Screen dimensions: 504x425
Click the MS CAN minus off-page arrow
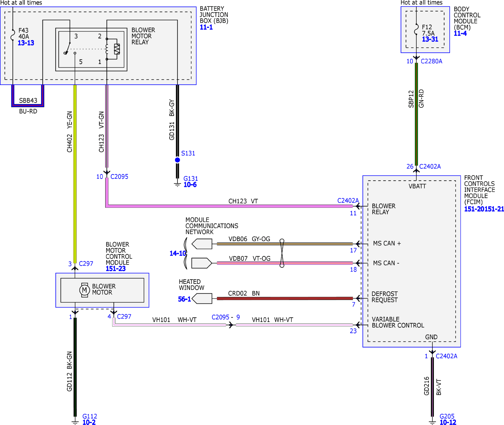point(202,263)
